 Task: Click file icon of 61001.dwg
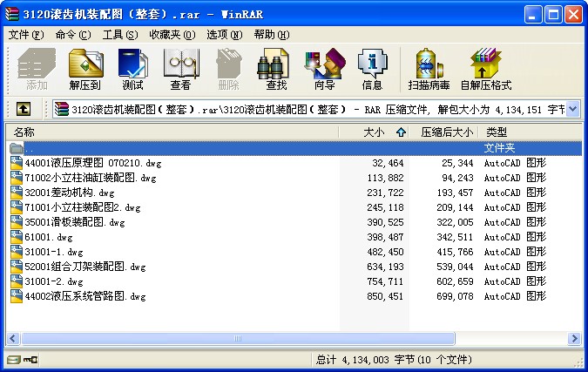[17, 237]
